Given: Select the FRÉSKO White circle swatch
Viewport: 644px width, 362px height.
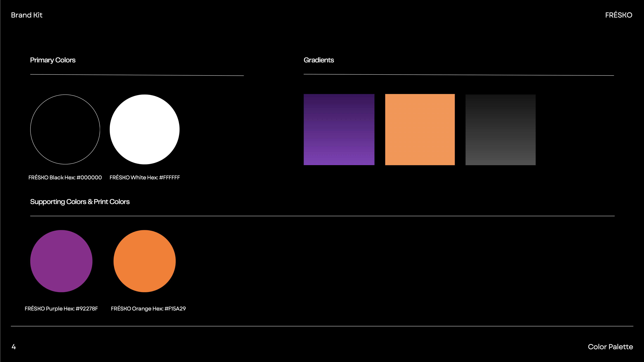Looking at the screenshot, I should (145, 129).
